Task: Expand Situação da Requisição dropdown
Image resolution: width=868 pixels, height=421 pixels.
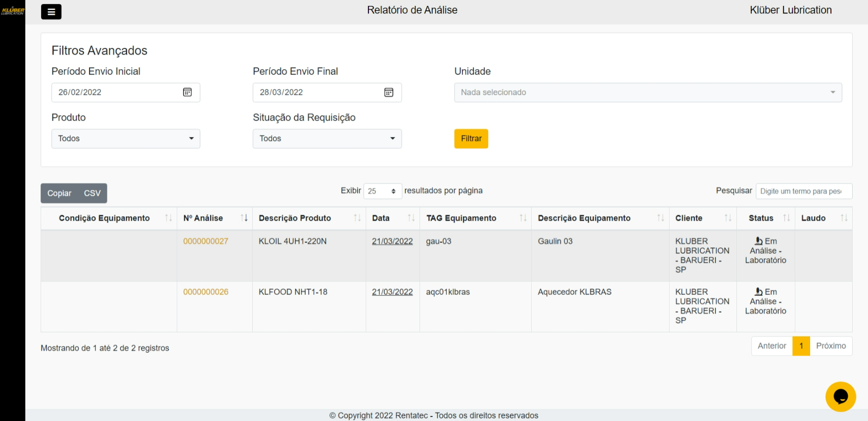Action: pos(327,139)
